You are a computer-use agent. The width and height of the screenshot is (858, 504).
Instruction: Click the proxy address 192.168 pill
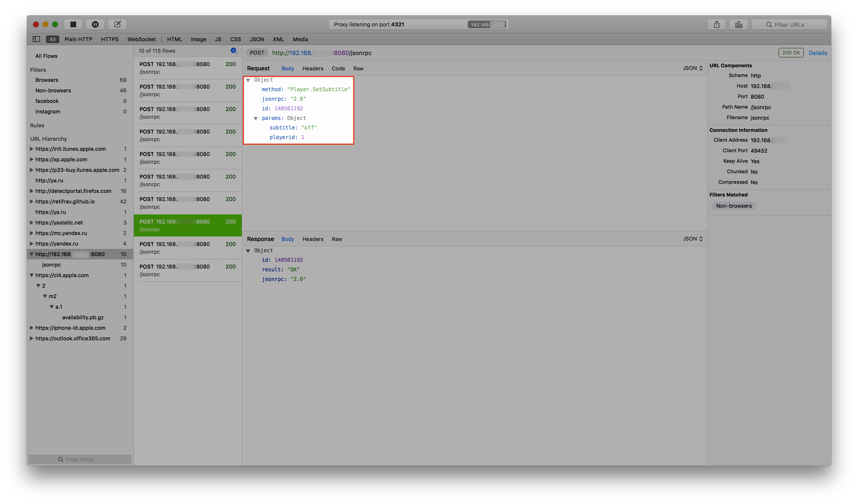pyautogui.click(x=486, y=24)
